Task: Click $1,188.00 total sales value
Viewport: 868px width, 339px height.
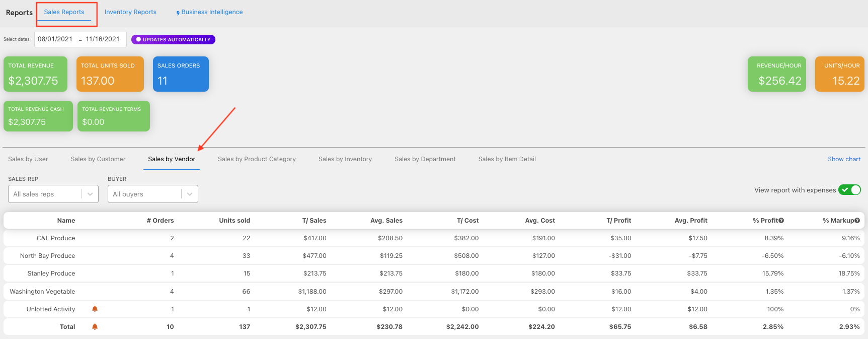Action: tap(312, 292)
